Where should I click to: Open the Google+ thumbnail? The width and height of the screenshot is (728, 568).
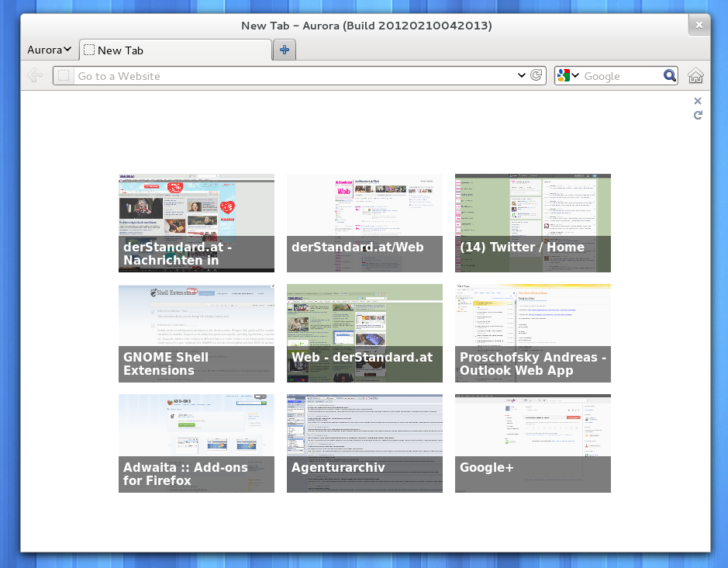click(533, 443)
